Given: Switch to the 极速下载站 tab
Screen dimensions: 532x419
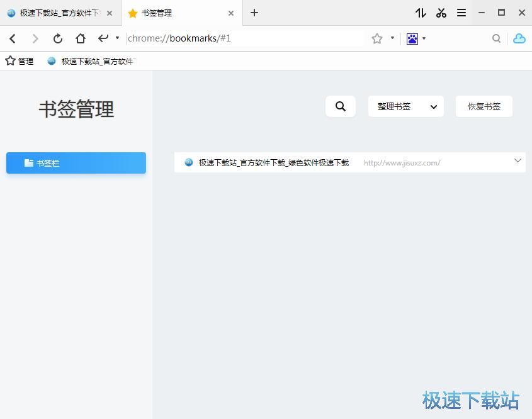Looking at the screenshot, I should (x=60, y=13).
